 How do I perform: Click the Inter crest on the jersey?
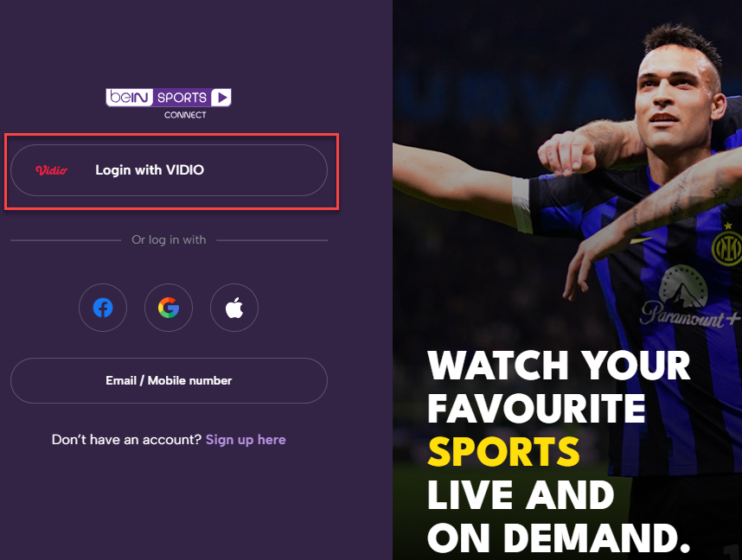(726, 246)
